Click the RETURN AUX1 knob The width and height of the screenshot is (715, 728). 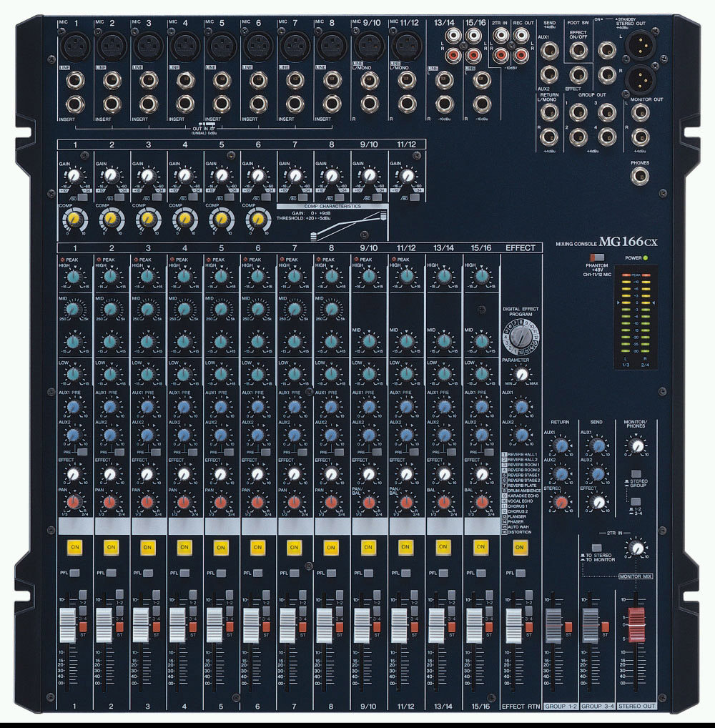pyautogui.click(x=561, y=446)
